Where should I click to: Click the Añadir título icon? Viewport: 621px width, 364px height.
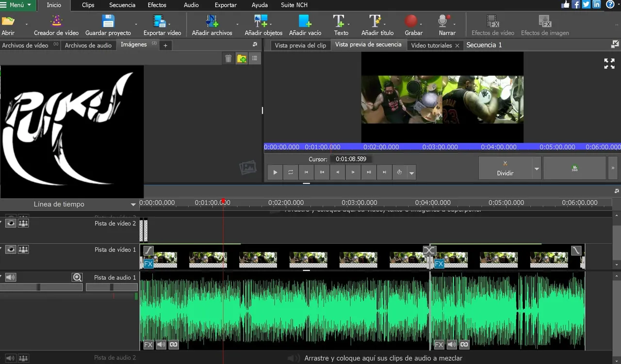click(375, 21)
